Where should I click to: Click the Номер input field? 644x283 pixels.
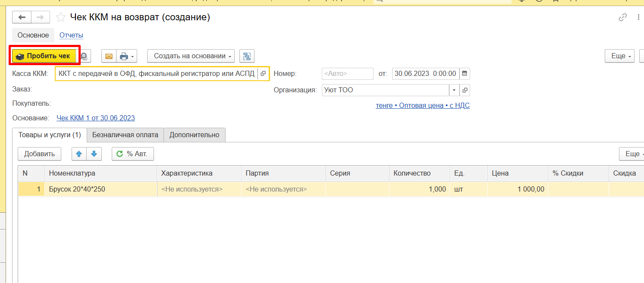347,74
